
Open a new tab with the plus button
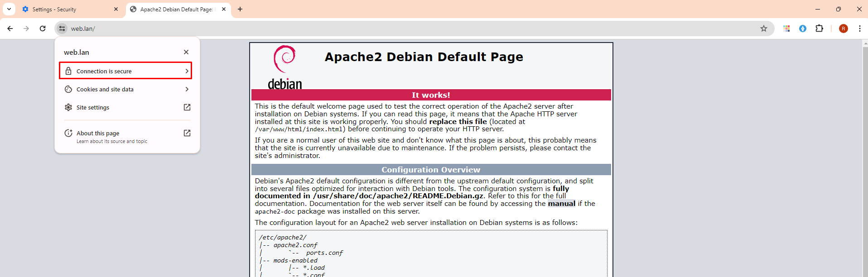(240, 9)
